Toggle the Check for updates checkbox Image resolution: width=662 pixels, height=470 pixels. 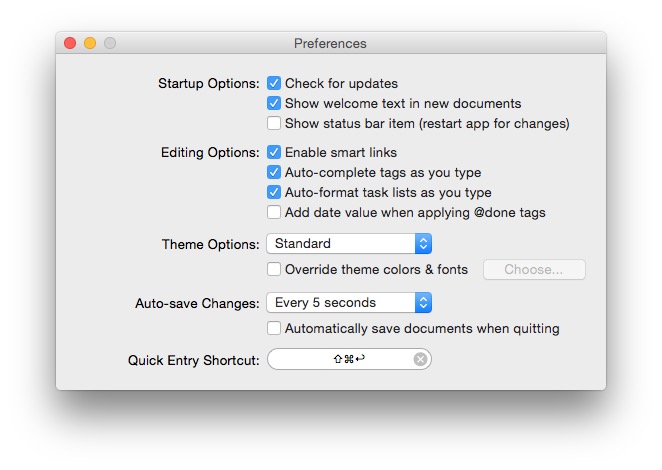pos(274,84)
